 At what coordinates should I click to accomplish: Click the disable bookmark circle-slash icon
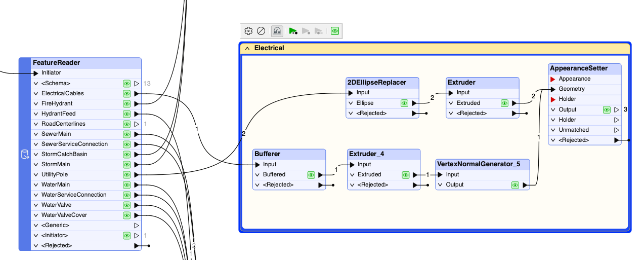261,31
